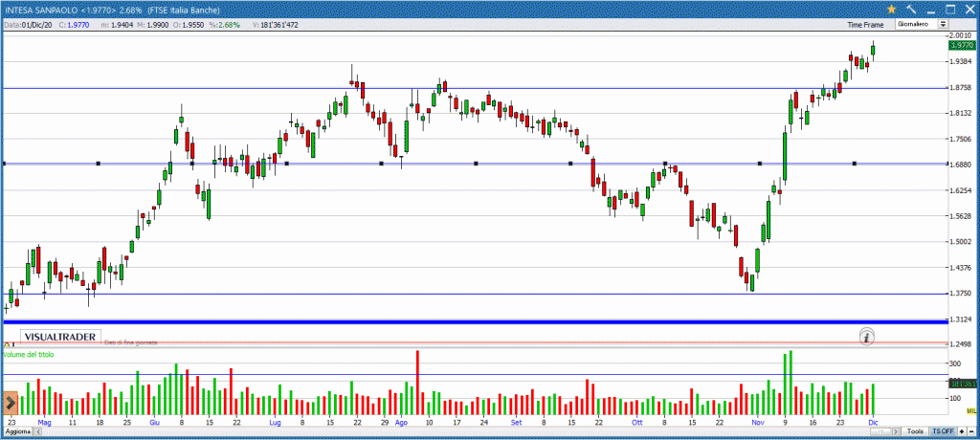Click the 1.2498 price axis label
This screenshot has height=440, width=980.
[x=963, y=344]
